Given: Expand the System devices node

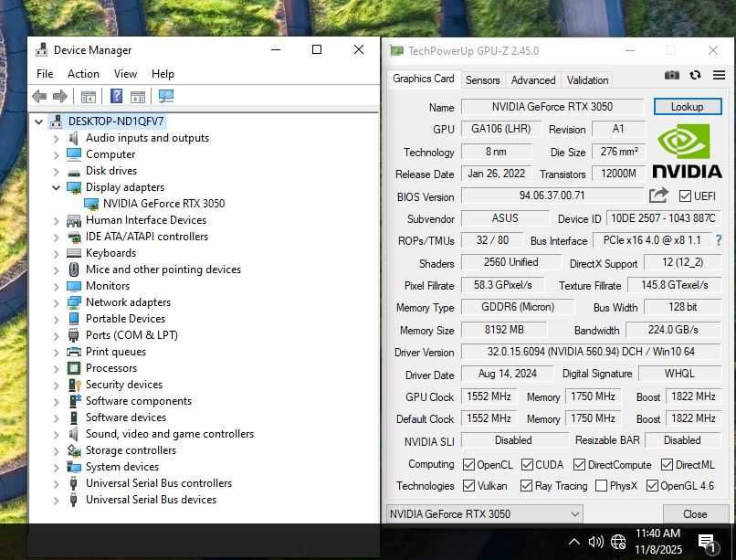Looking at the screenshot, I should (x=57, y=468).
